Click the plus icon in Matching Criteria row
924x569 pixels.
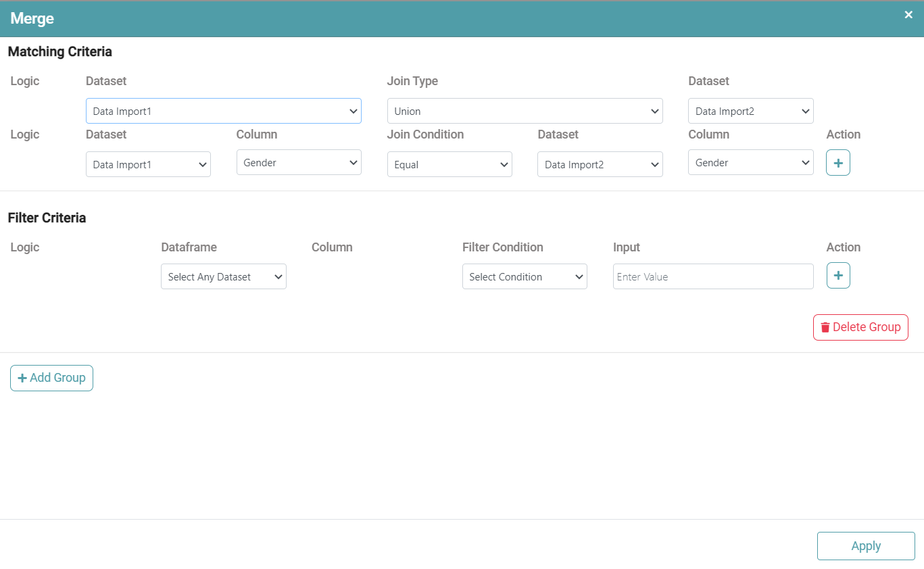pyautogui.click(x=837, y=163)
